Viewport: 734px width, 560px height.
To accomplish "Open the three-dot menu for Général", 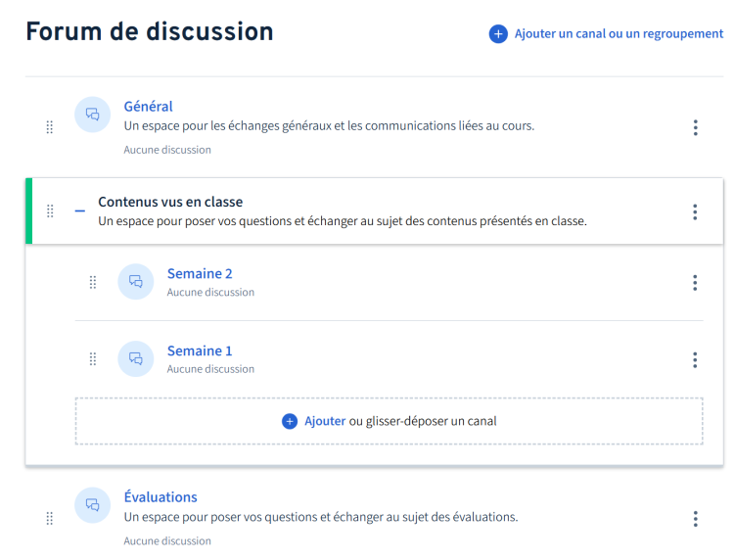I will click(695, 127).
